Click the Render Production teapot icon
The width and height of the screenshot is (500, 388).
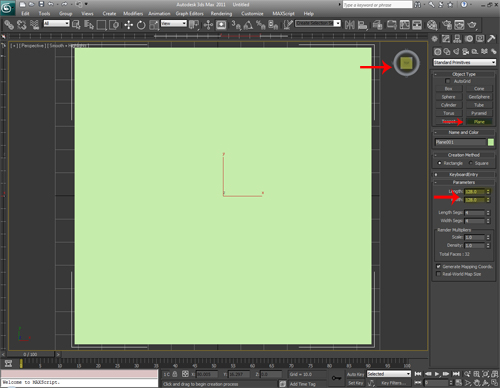[472, 25]
